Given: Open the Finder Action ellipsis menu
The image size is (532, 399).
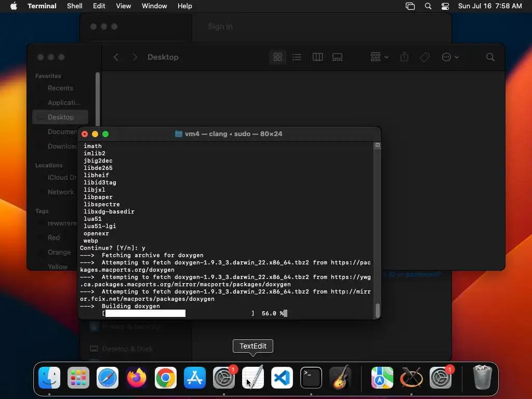Looking at the screenshot, I should coord(450,57).
